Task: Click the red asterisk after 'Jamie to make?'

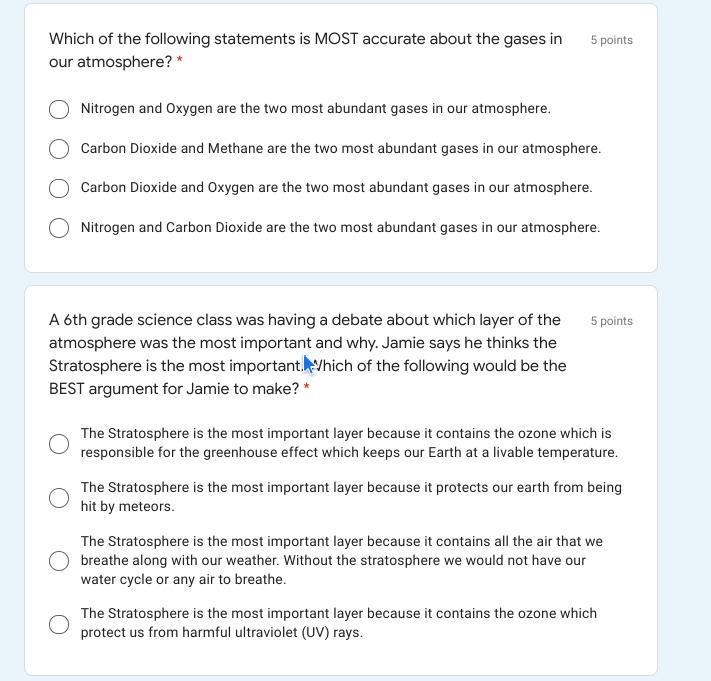Action: click(x=307, y=386)
